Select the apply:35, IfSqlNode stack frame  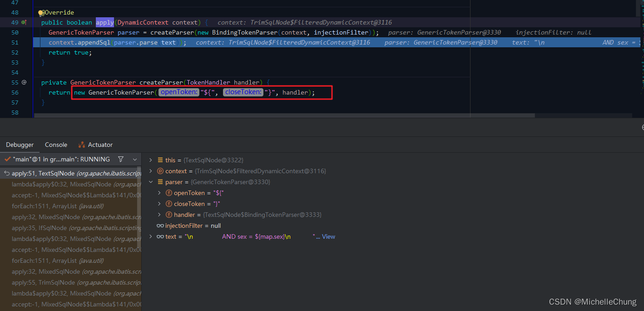pyautogui.click(x=71, y=228)
